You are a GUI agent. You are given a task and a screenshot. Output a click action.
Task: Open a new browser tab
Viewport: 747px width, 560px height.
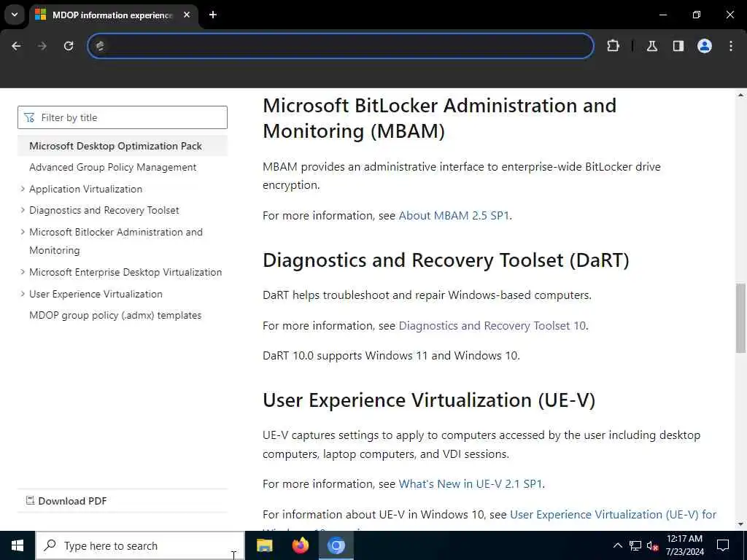213,15
